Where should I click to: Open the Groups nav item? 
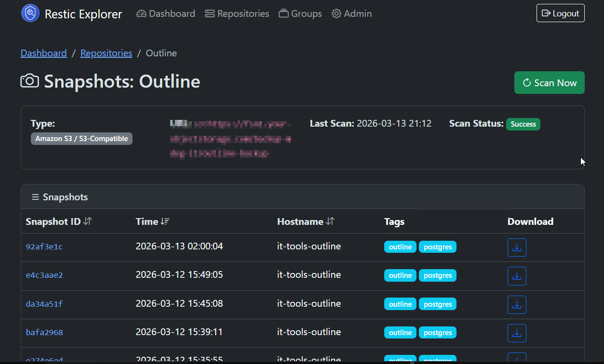[300, 13]
